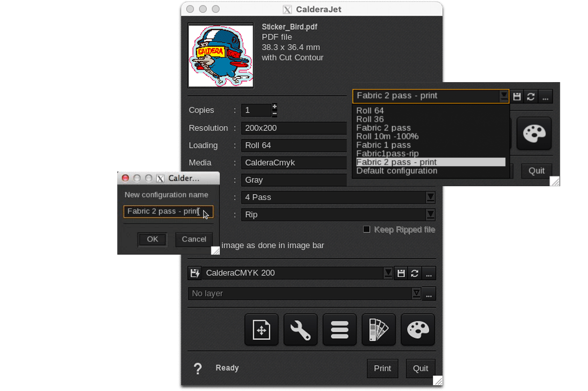Confirm the new configuration name with OK
This screenshot has width=588, height=391.
coord(153,239)
